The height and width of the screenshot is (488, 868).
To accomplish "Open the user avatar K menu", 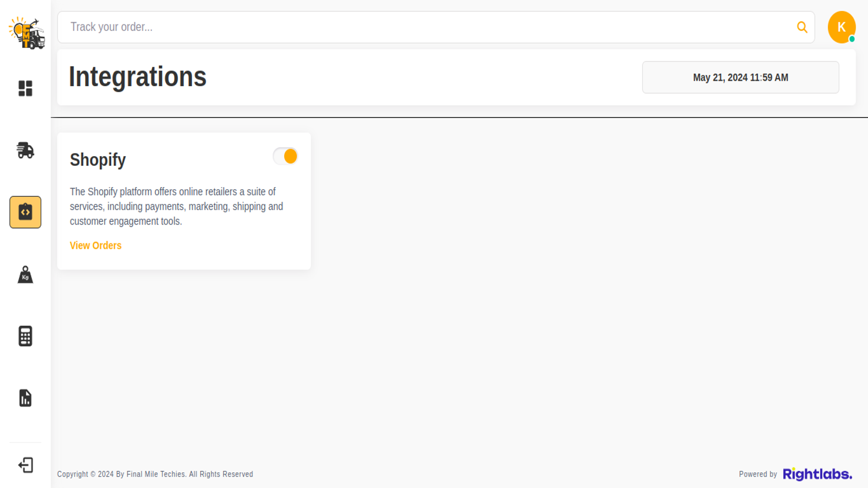I will click(841, 27).
